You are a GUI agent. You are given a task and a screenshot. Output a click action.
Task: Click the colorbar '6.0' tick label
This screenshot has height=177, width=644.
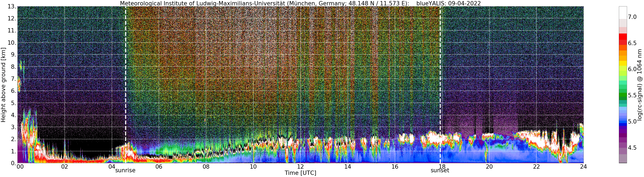click(x=632, y=69)
